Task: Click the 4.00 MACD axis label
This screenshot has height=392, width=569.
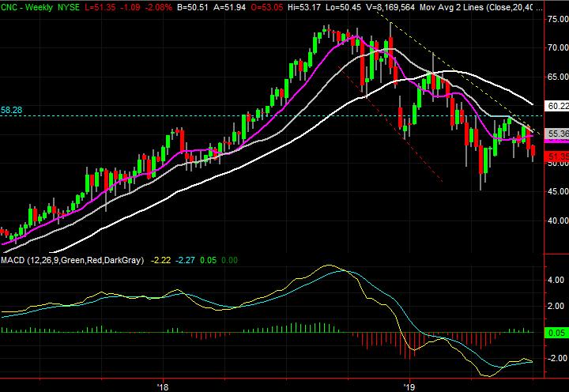Action: click(556, 281)
